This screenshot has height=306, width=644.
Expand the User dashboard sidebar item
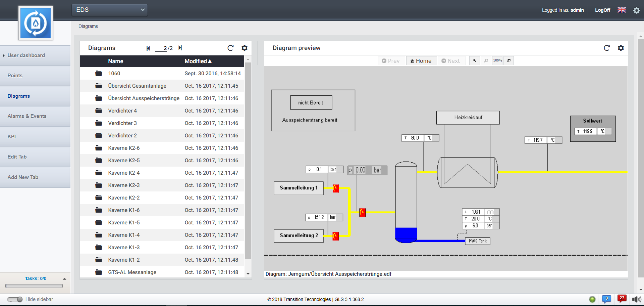click(26, 55)
